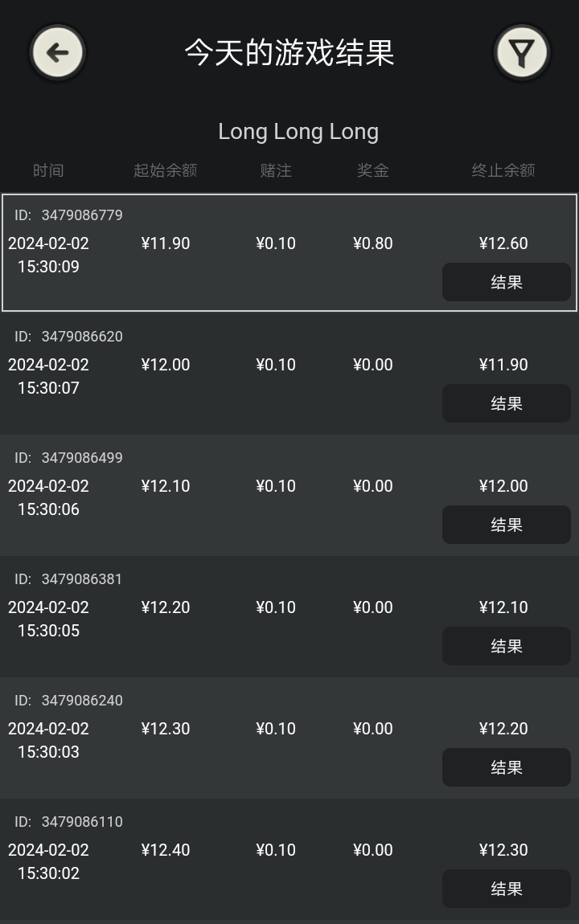Click the 时间 column header
The height and width of the screenshot is (924, 579).
coord(48,170)
